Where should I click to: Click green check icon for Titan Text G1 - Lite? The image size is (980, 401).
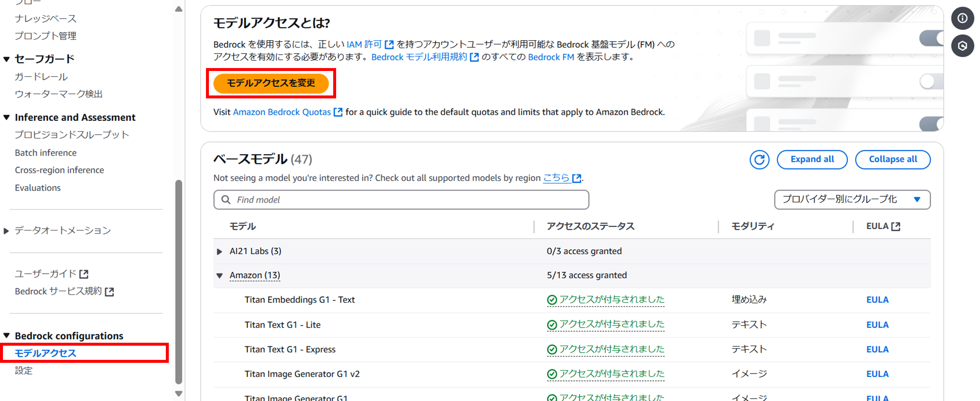(552, 325)
